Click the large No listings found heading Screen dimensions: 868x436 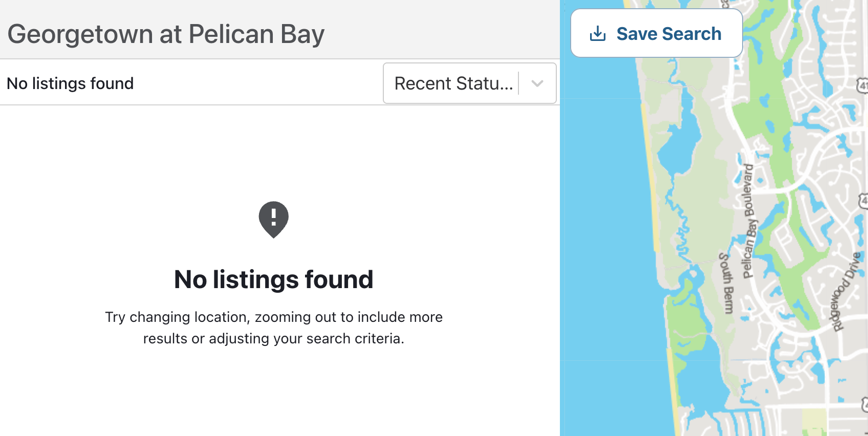(274, 279)
